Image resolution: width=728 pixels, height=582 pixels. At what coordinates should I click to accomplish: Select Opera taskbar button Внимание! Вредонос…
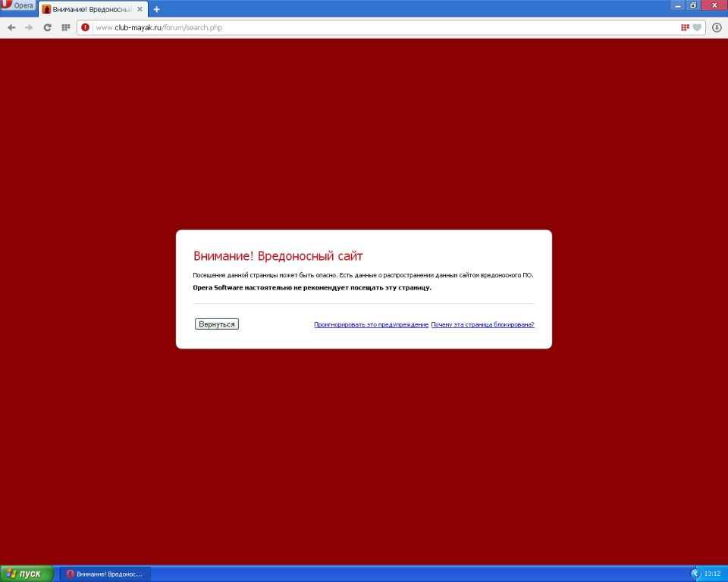(105, 574)
